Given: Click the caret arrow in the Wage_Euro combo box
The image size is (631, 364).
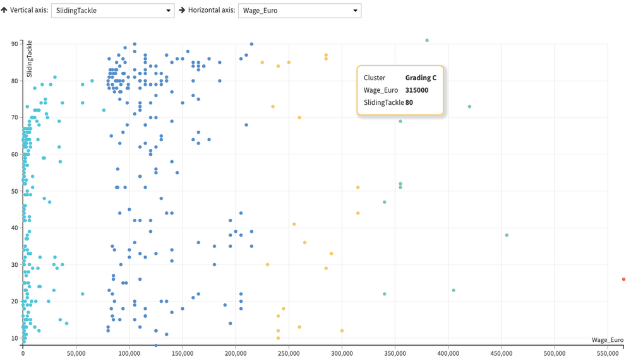Looking at the screenshot, I should tap(356, 11).
